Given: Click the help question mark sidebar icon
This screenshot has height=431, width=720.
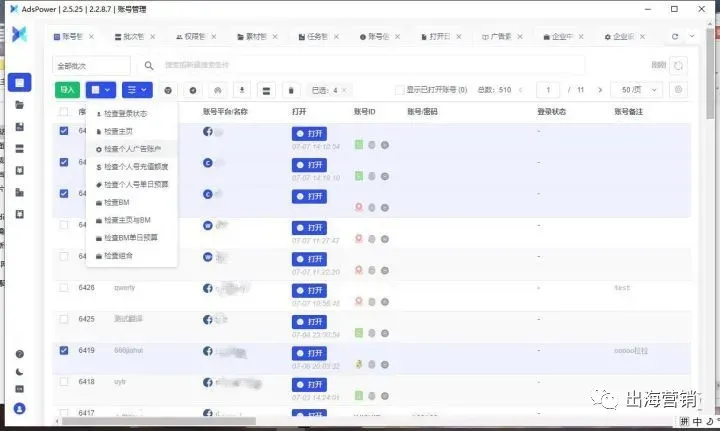Looking at the screenshot, I should pos(19,354).
